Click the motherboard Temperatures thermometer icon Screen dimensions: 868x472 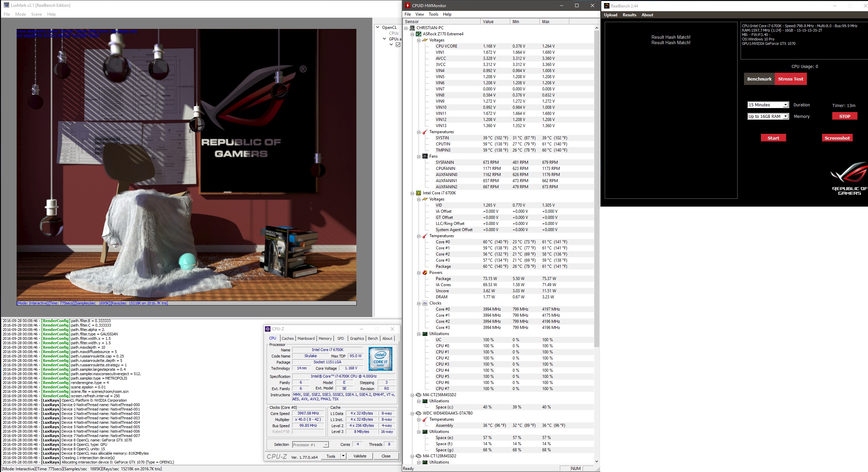pyautogui.click(x=425, y=132)
